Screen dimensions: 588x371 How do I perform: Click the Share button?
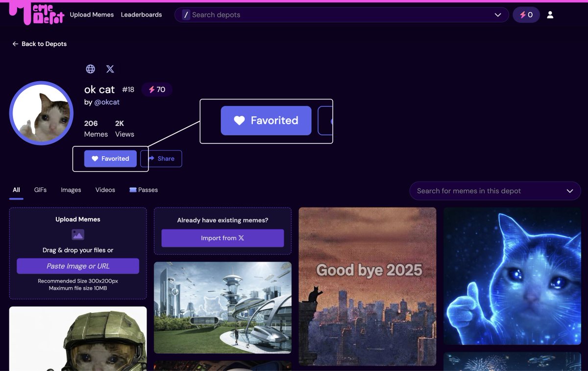(x=161, y=159)
